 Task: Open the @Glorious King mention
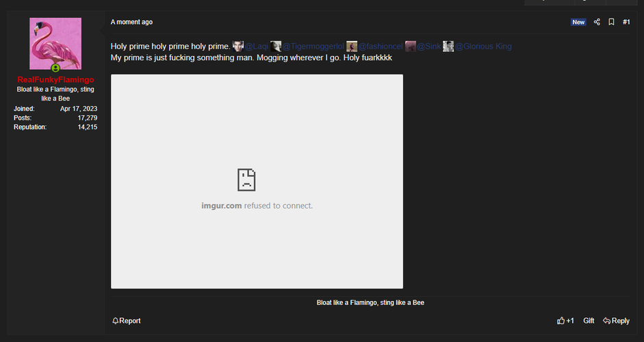(483, 47)
